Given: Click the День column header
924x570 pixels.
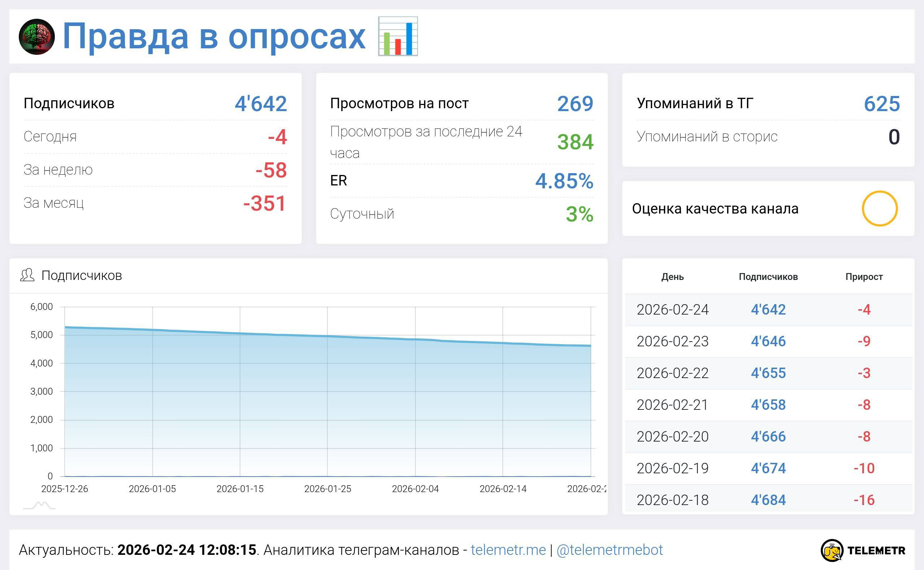Looking at the screenshot, I should [672, 277].
